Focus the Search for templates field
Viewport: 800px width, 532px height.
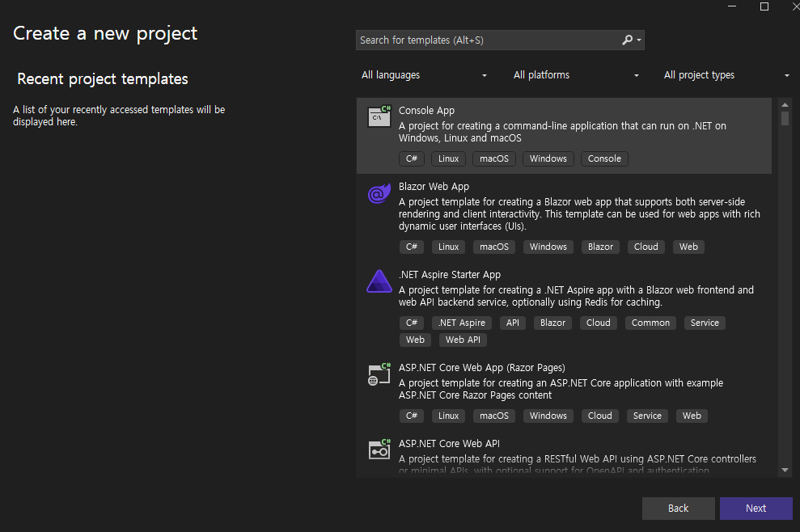tap(489, 40)
